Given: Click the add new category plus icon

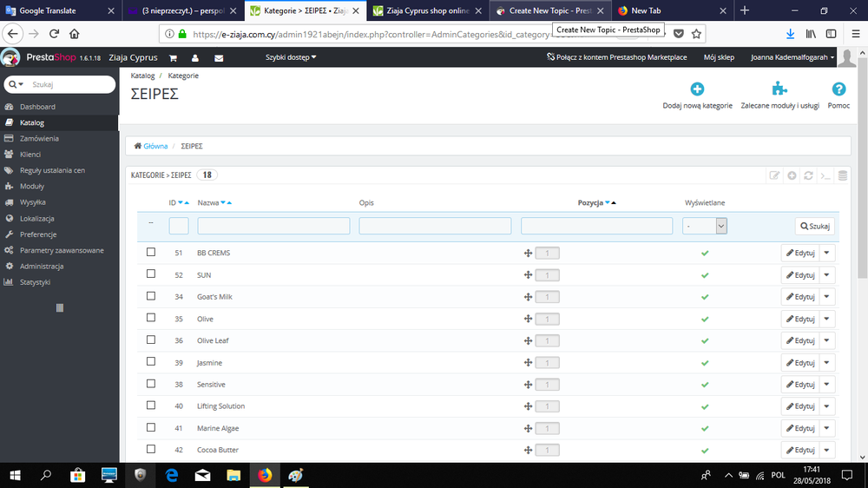Looking at the screenshot, I should [x=697, y=89].
